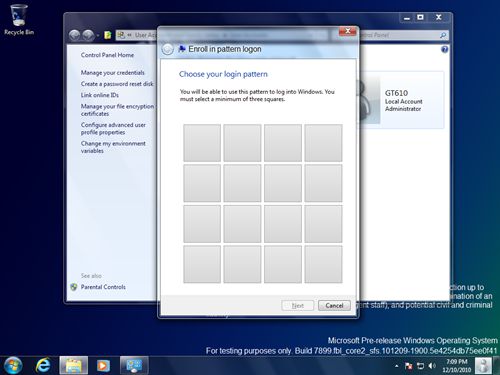The width and height of the screenshot is (500, 375).
Task: Select first row, third pattern square
Action: [283, 143]
